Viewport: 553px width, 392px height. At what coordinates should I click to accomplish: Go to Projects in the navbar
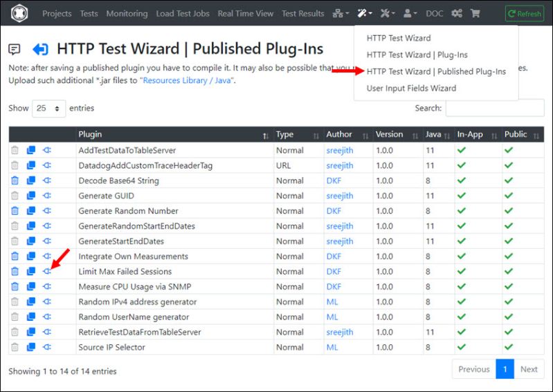click(x=57, y=14)
